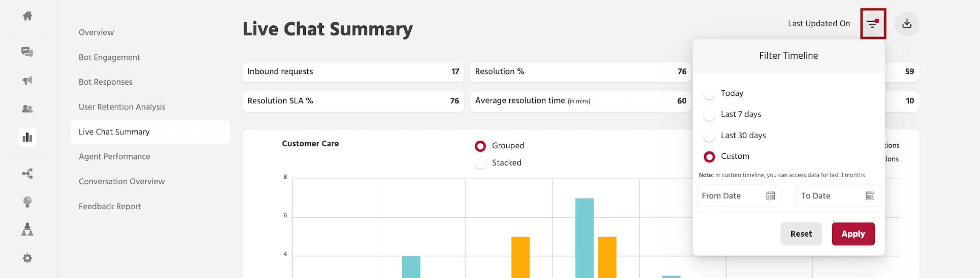Image resolution: width=980 pixels, height=278 pixels.
Task: Open the Bot Responses menu item
Action: [105, 82]
